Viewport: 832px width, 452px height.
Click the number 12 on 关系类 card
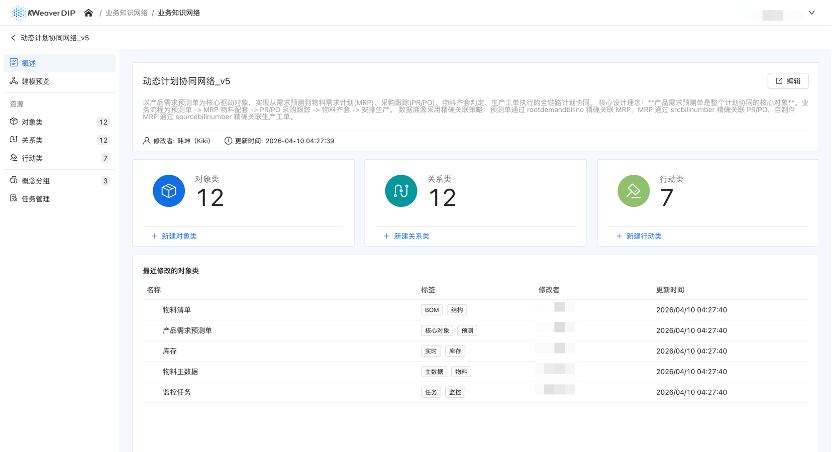click(x=442, y=198)
